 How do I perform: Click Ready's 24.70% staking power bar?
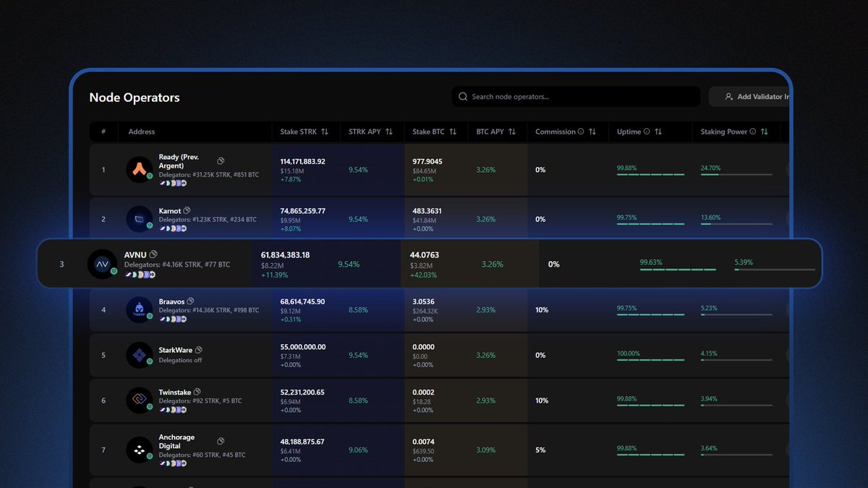(x=736, y=174)
